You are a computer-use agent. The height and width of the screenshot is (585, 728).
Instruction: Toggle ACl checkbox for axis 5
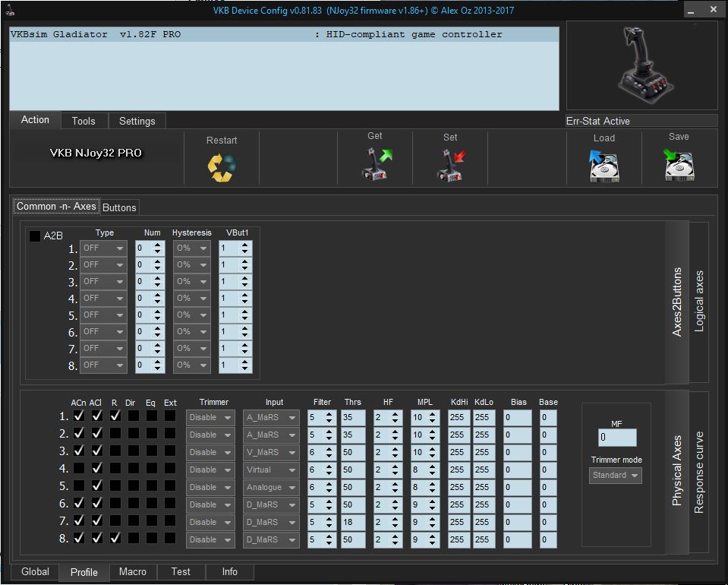pos(96,485)
